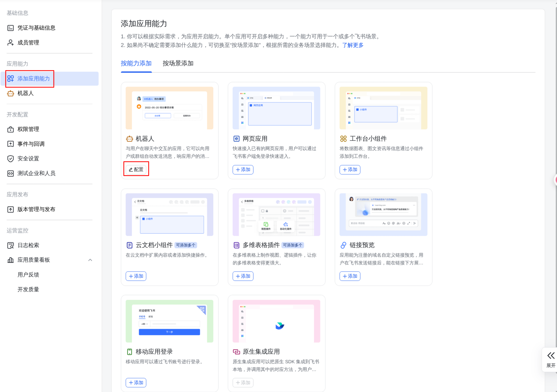The image size is (557, 392).
Task: Switch to the 按能力添加 tab
Action: tap(136, 63)
